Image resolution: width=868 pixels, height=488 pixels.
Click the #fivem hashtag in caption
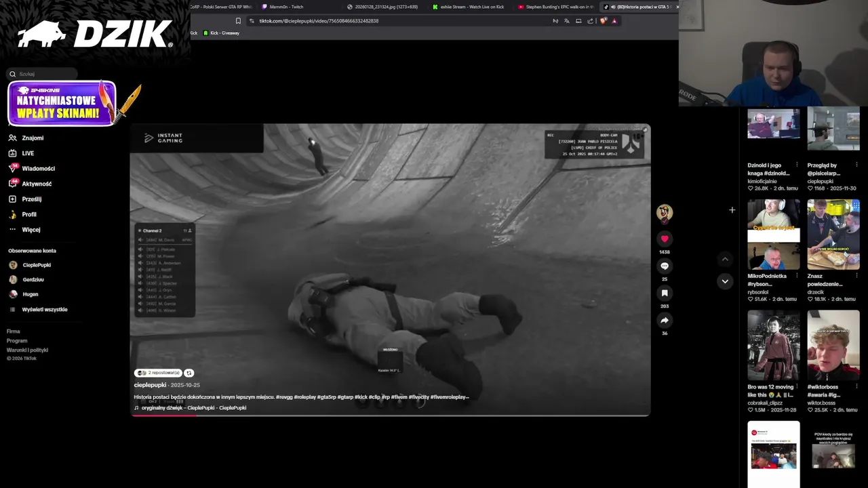coord(399,397)
